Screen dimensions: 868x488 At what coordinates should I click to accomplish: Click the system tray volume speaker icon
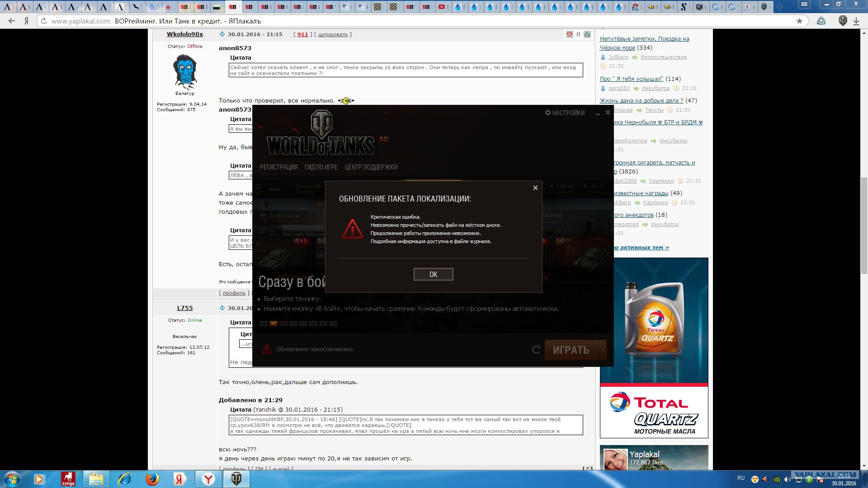(x=787, y=479)
